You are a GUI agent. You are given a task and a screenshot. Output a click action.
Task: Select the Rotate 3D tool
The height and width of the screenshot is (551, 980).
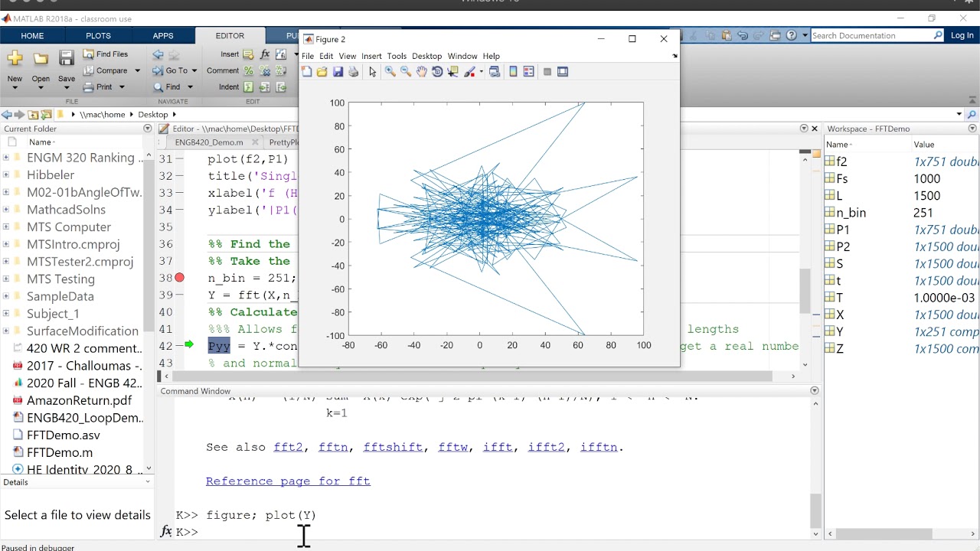[437, 72]
